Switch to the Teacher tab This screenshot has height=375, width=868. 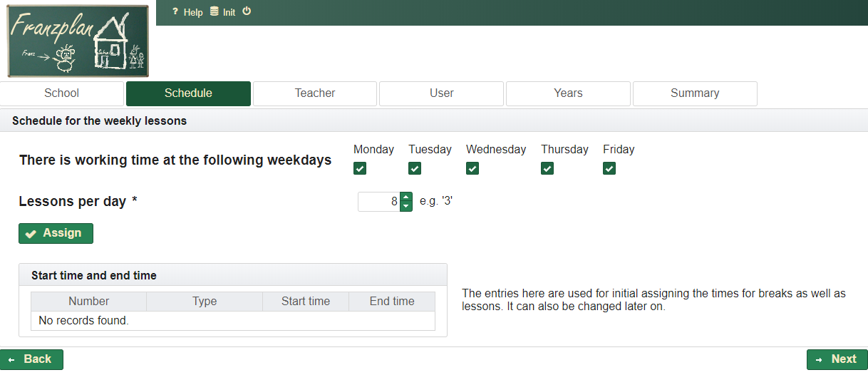pyautogui.click(x=315, y=93)
